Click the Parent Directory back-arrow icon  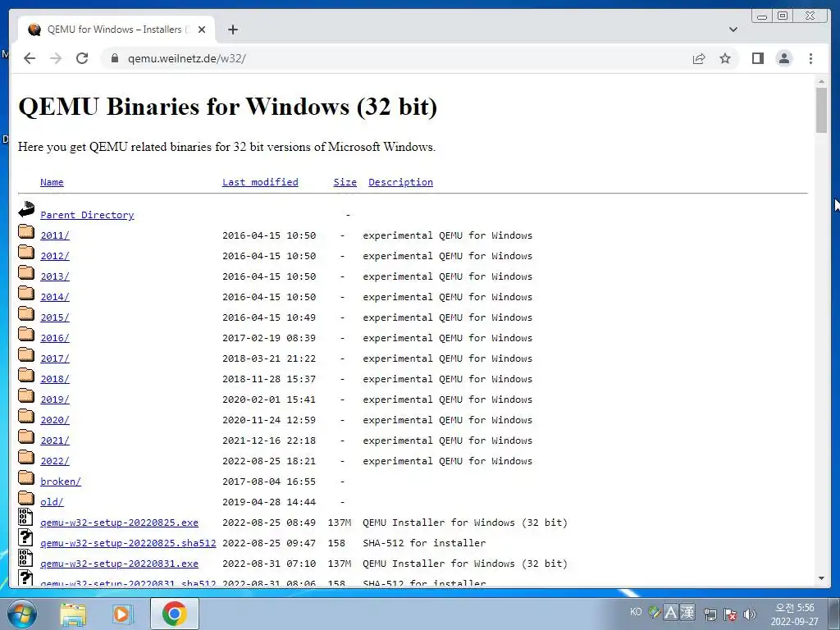(26, 209)
